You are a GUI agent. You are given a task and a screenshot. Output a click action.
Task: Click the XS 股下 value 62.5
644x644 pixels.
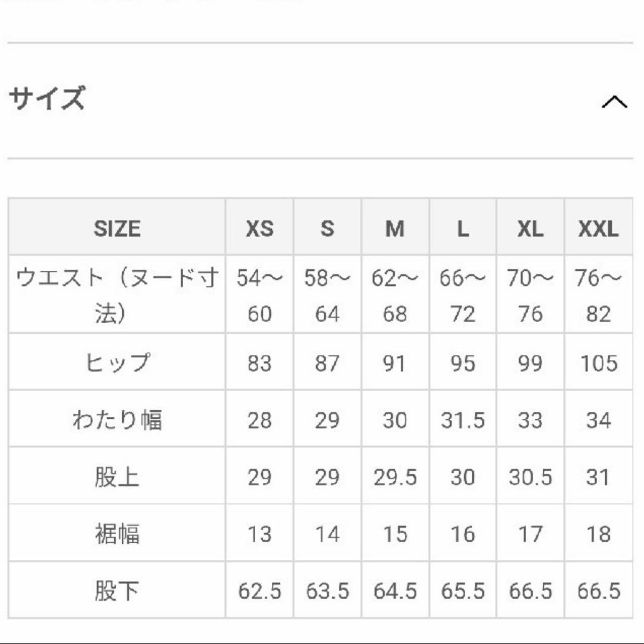259,591
